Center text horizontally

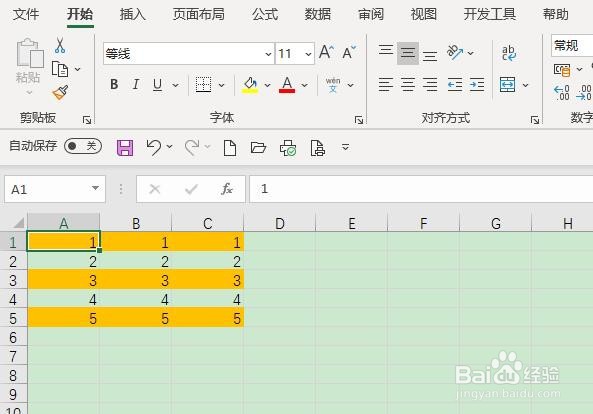click(x=408, y=84)
